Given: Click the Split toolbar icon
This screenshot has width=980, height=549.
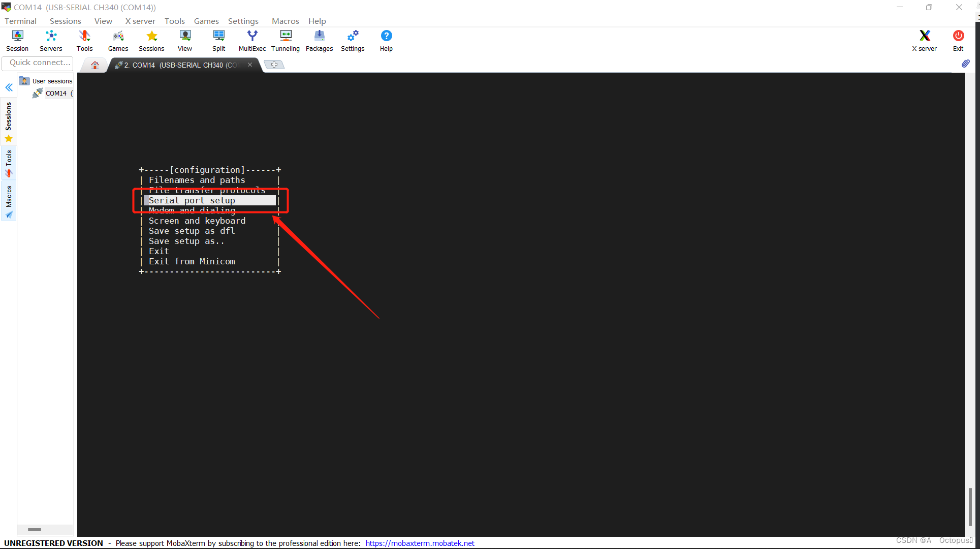Looking at the screenshot, I should click(x=219, y=41).
